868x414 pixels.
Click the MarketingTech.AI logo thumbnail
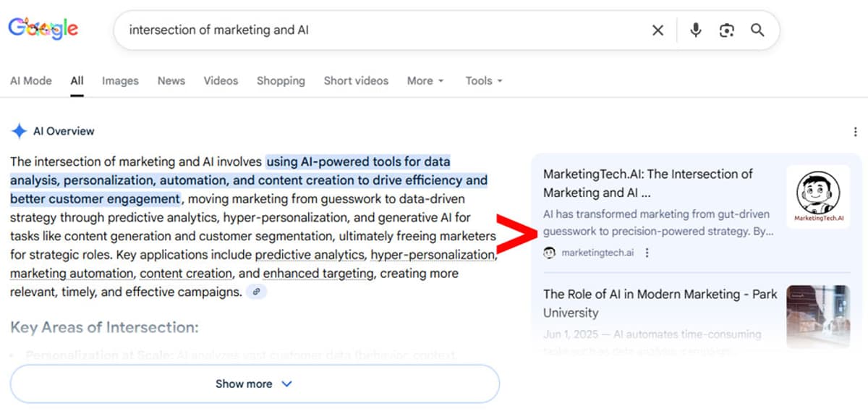[x=818, y=197]
